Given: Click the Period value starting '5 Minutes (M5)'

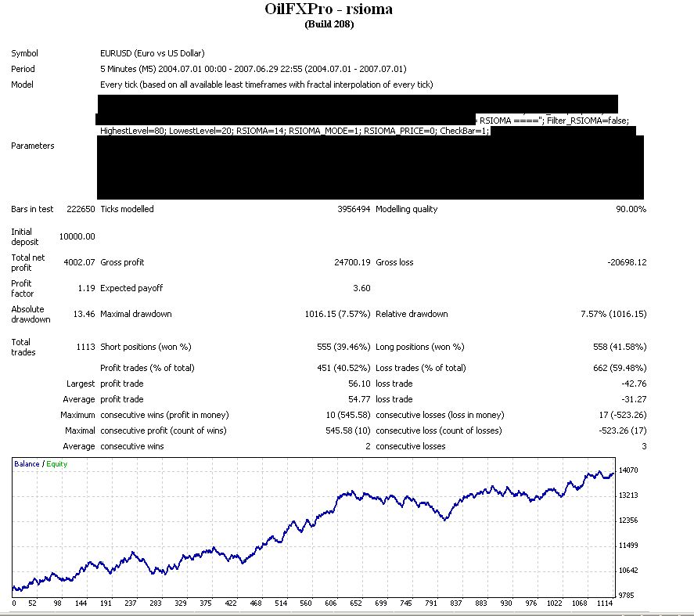Looking at the screenshot, I should (x=254, y=69).
